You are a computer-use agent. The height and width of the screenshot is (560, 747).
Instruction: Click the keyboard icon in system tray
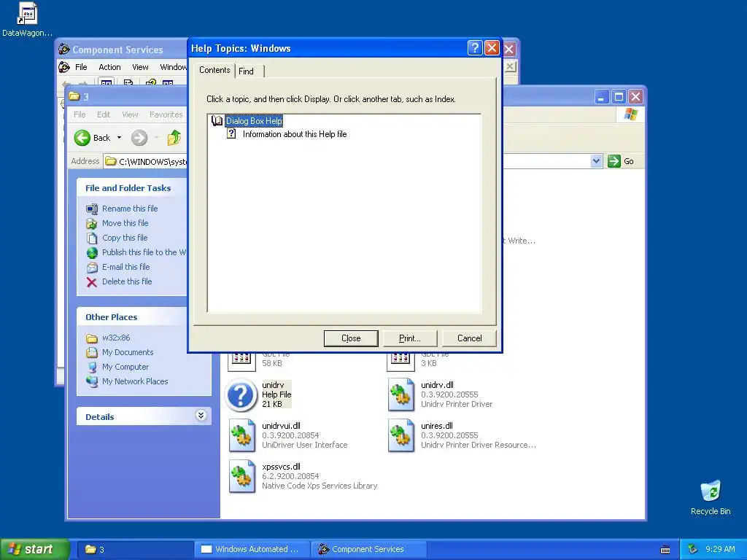pos(665,550)
